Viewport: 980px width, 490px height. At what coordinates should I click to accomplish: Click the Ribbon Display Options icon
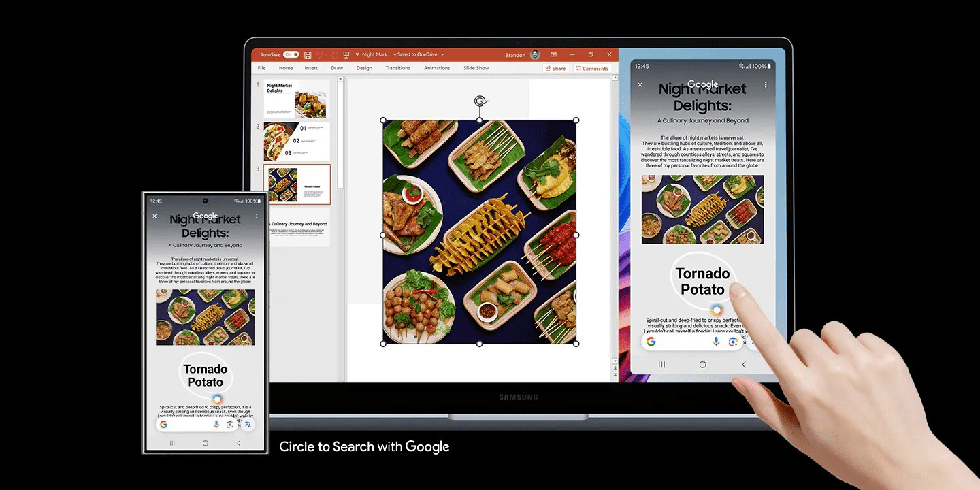[x=553, y=54]
